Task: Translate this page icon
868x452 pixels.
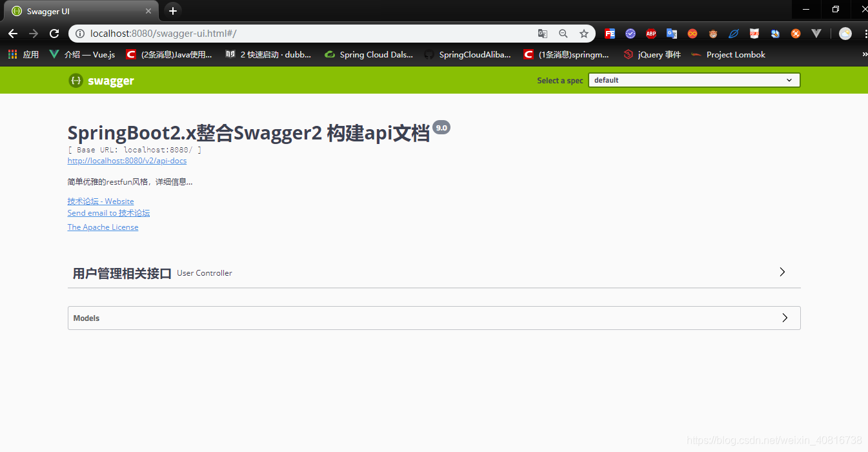Action: pos(543,34)
